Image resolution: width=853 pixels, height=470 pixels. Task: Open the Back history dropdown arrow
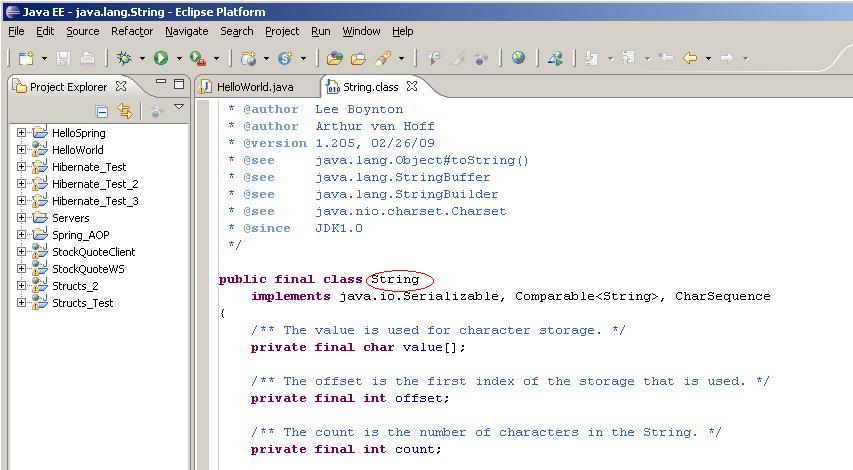[708, 58]
